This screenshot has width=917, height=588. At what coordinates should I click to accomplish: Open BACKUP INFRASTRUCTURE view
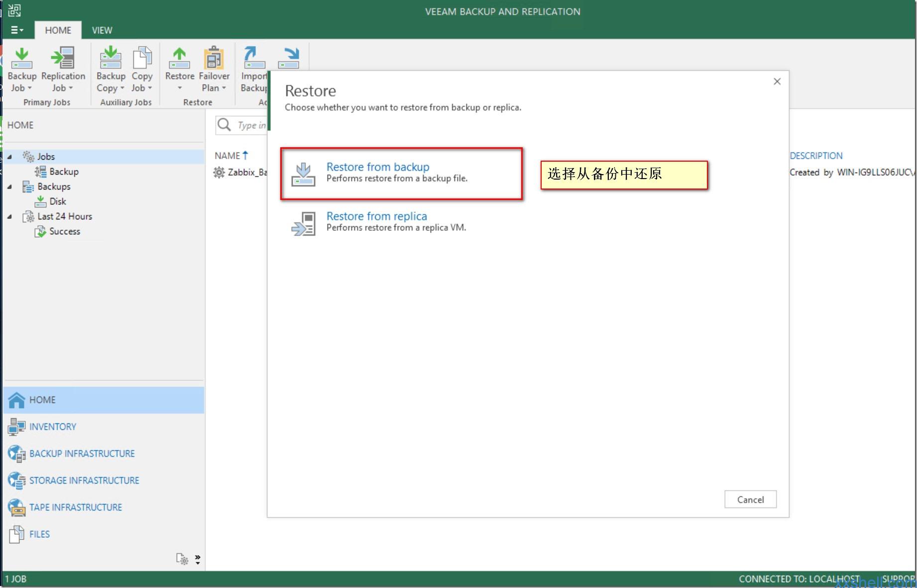click(x=82, y=454)
